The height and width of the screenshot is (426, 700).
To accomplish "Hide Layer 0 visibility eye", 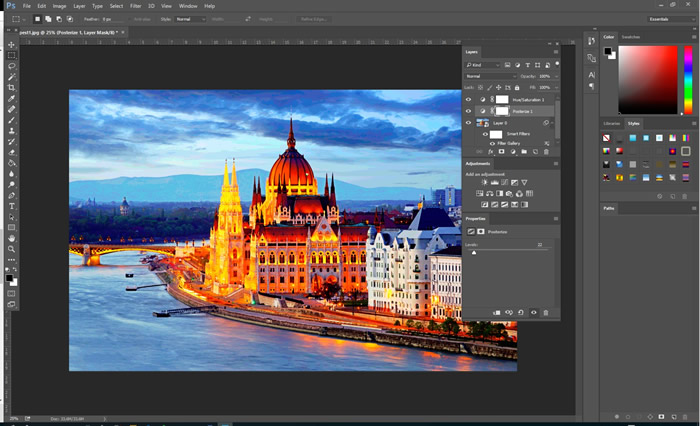I will [x=468, y=123].
